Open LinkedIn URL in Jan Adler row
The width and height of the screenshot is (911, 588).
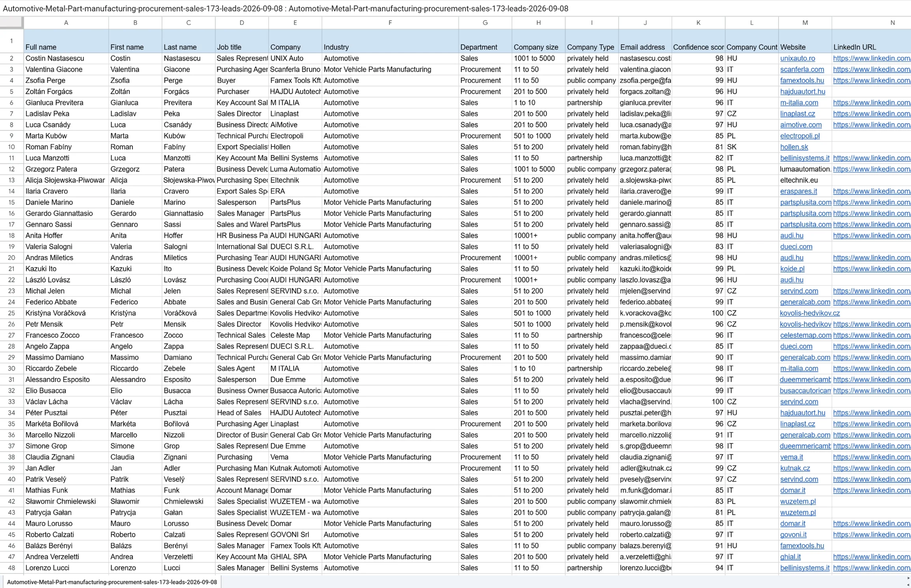click(x=872, y=468)
